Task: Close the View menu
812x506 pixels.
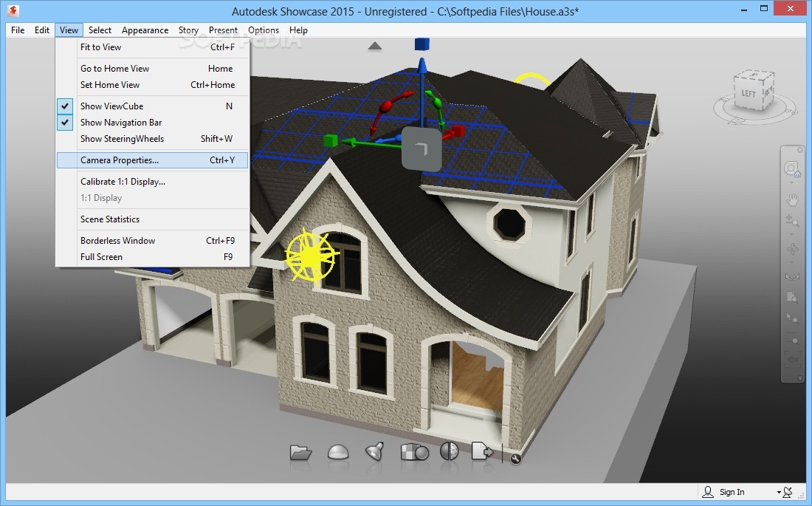Action: click(69, 30)
